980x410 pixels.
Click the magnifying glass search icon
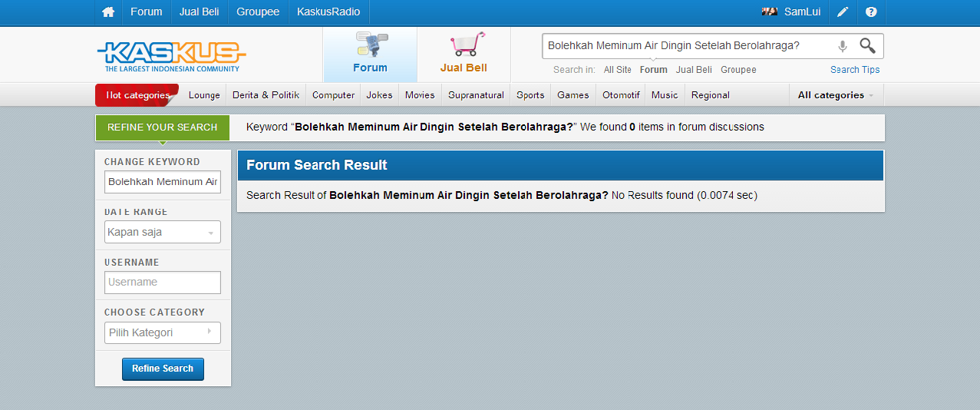coord(867,46)
